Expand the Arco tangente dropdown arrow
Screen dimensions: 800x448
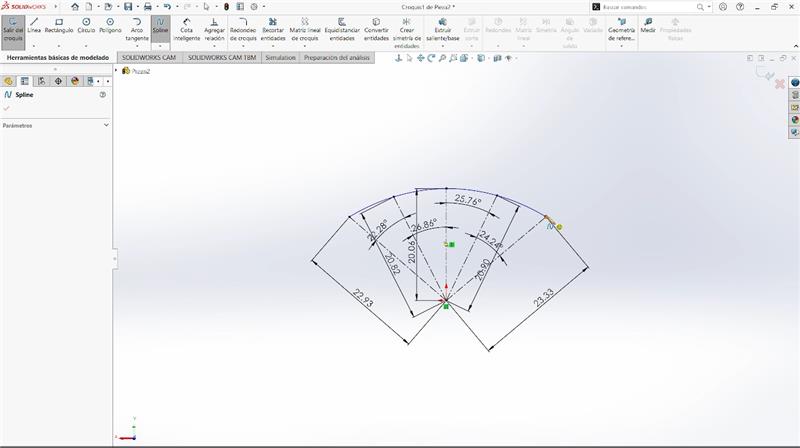[x=137, y=46]
